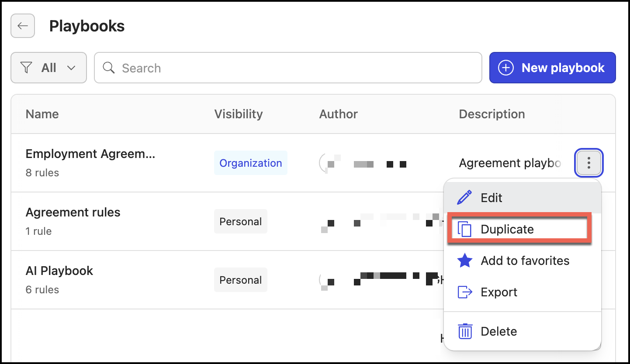Click the Organization visibility badge
The width and height of the screenshot is (630, 364).
point(251,163)
